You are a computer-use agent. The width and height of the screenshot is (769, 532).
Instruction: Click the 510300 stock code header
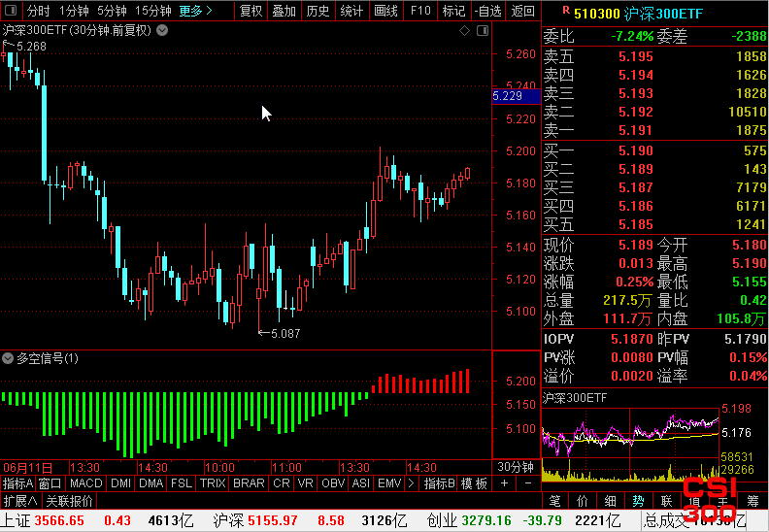click(x=597, y=14)
